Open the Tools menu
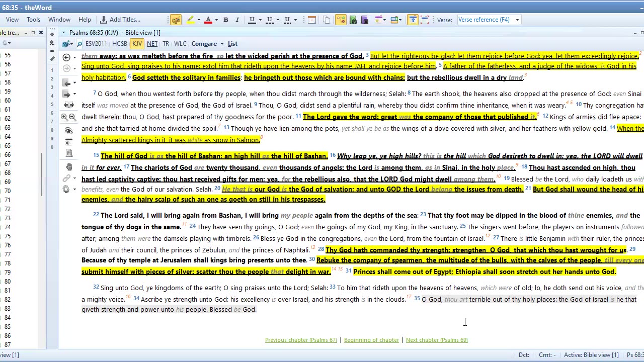This screenshot has width=644, height=362. (x=33, y=20)
